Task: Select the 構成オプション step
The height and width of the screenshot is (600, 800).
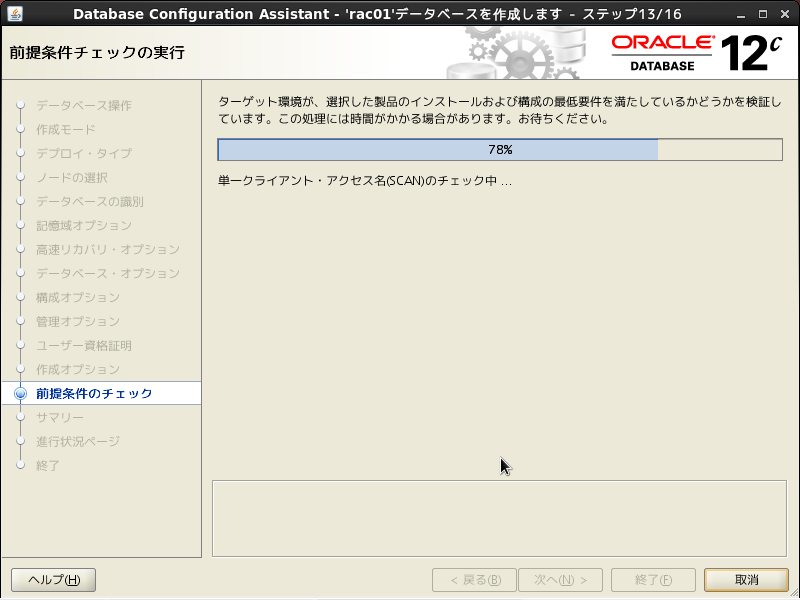Action: (78, 297)
